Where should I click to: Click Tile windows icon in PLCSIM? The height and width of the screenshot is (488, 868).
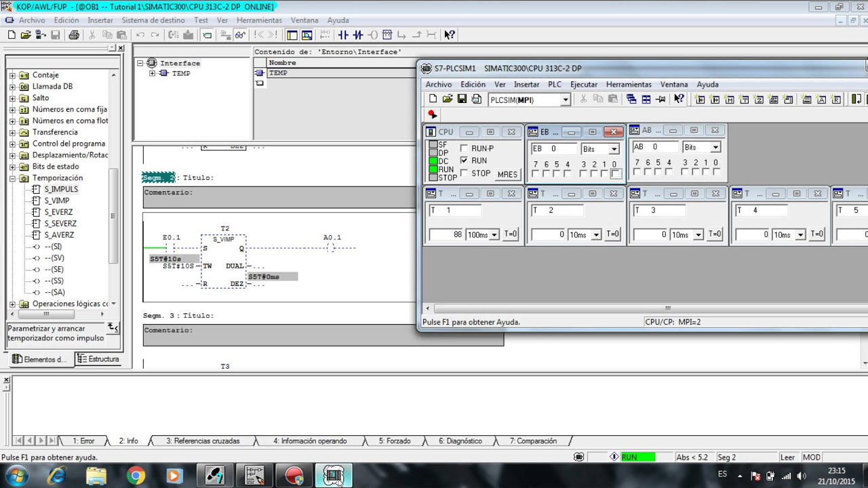coord(646,99)
